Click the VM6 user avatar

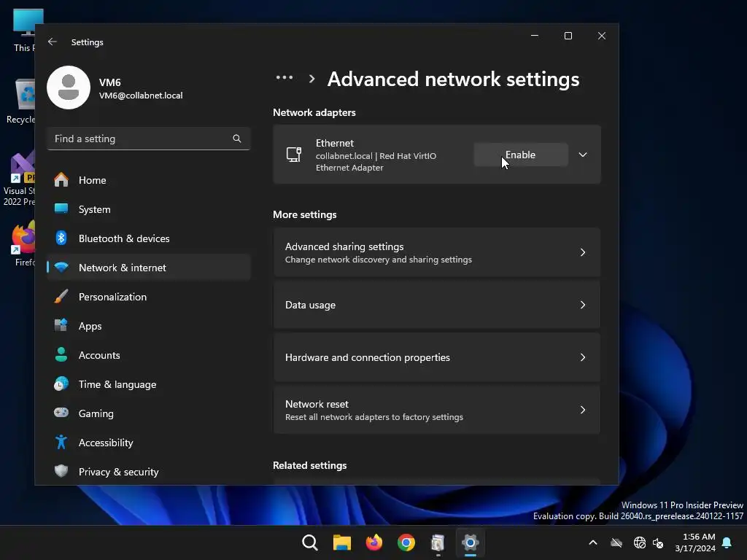pos(69,87)
